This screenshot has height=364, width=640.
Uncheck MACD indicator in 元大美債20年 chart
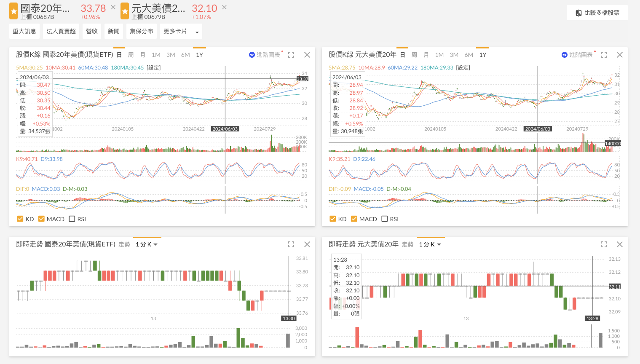354,219
